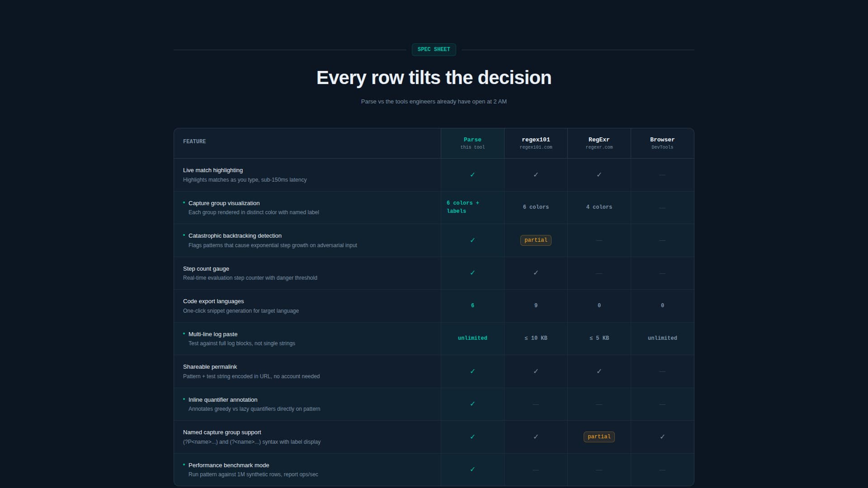Click RegExr checkmark for Shareable permalink
Viewport: 868px width, 488px height.
click(x=599, y=371)
